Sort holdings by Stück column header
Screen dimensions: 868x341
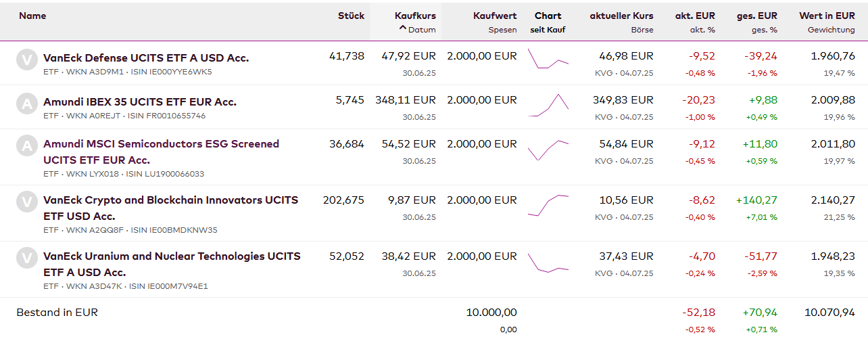click(x=351, y=16)
